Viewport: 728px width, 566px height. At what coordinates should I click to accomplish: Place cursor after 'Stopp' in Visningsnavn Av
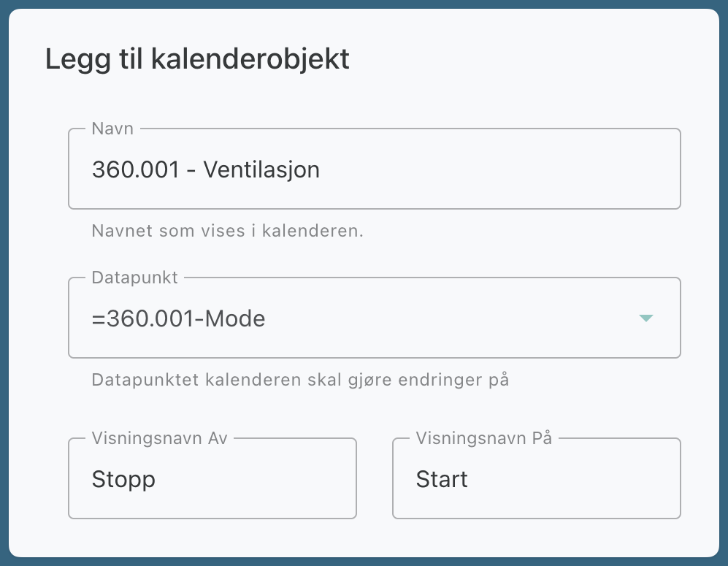[x=157, y=480]
